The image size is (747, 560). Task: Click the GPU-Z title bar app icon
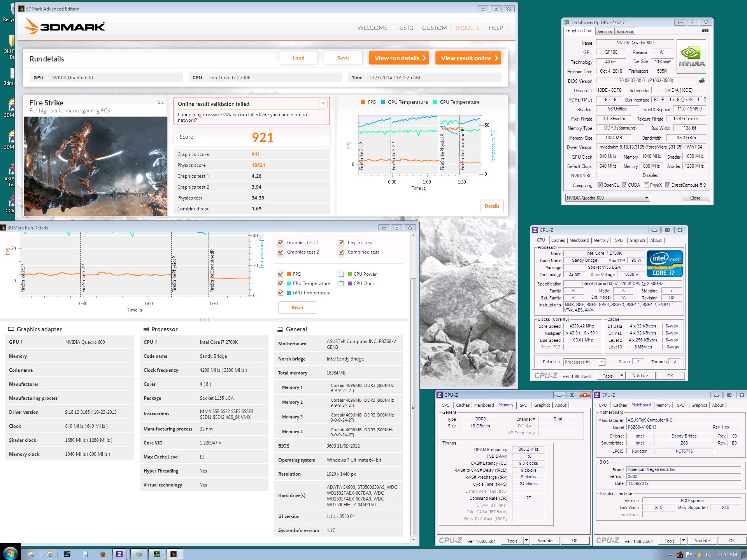[566, 22]
